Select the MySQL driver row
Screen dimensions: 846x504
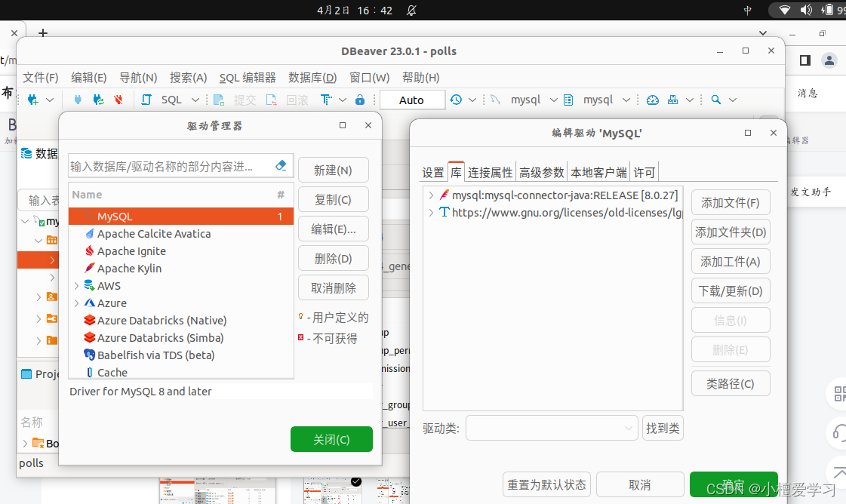coord(180,217)
